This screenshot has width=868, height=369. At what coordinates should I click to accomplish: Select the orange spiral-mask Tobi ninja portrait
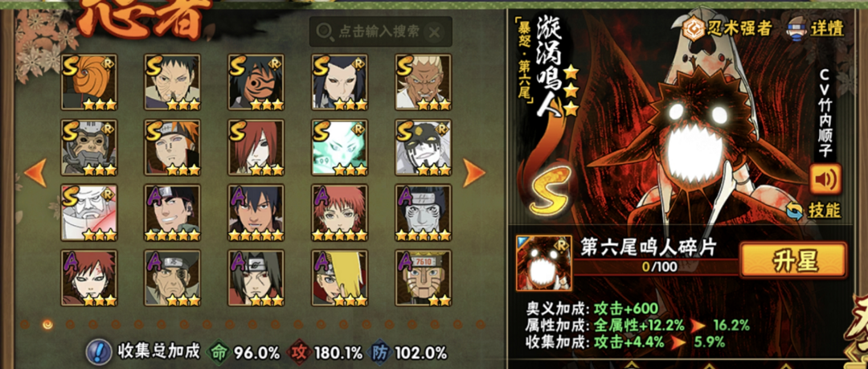(x=89, y=82)
